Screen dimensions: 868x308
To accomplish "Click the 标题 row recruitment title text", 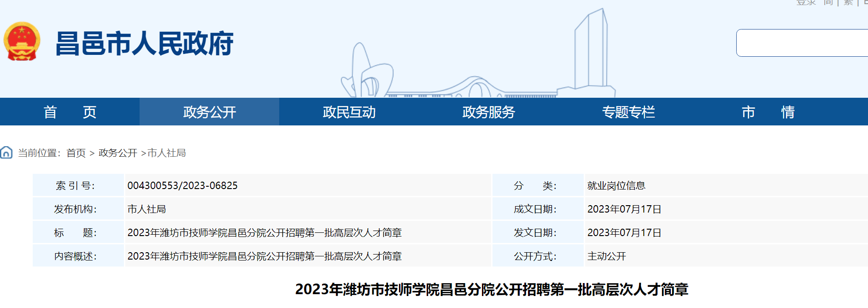I will (264, 232).
